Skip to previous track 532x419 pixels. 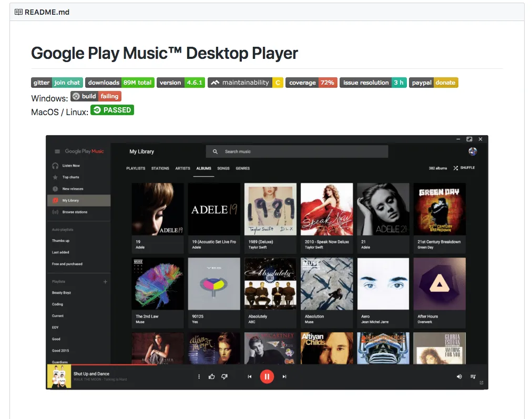(250, 376)
